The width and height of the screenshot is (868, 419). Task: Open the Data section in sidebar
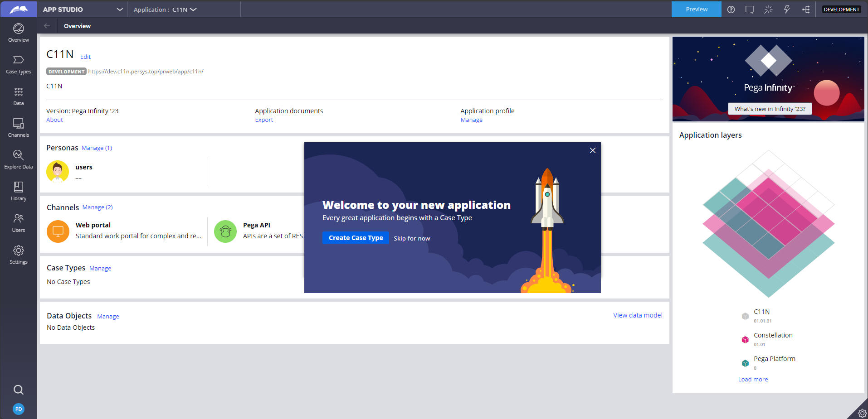18,96
